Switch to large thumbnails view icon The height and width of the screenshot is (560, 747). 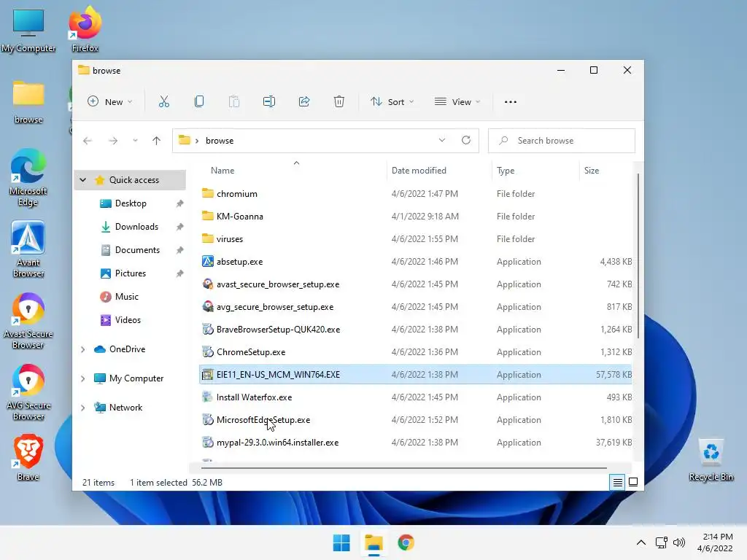click(633, 482)
